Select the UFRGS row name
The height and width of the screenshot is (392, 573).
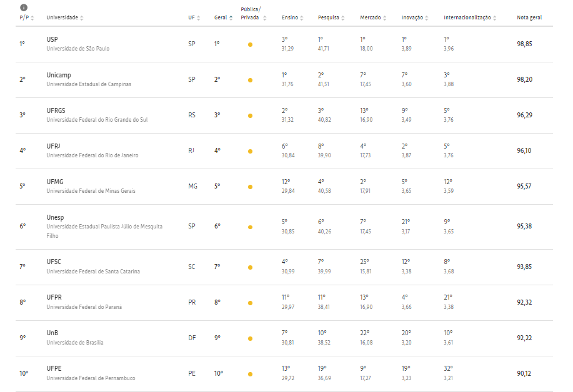click(56, 110)
